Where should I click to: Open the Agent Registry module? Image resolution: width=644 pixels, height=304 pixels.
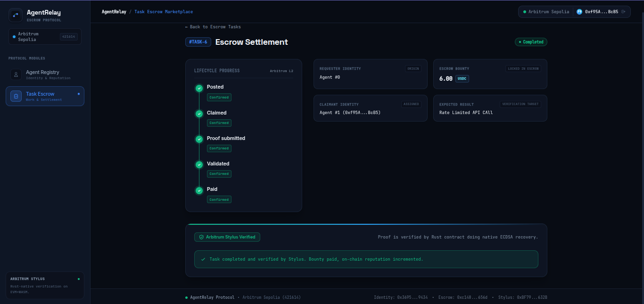point(45,74)
